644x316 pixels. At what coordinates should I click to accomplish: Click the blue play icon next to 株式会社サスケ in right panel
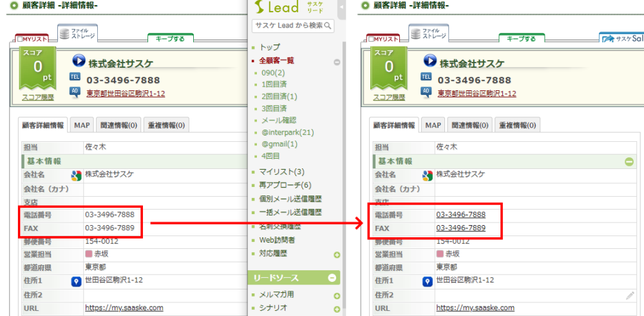click(430, 61)
